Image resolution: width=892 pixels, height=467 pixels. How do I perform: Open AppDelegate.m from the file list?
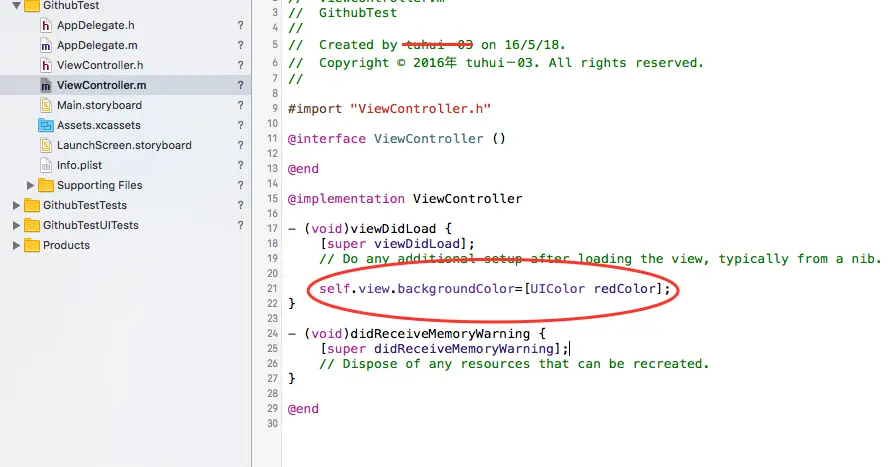[97, 46]
